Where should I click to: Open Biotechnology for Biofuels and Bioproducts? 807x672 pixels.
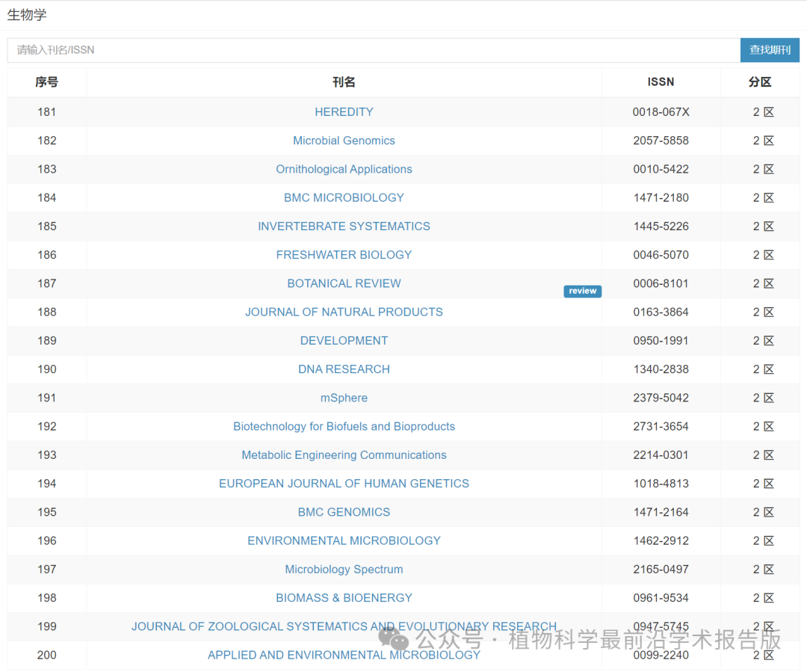[344, 426]
